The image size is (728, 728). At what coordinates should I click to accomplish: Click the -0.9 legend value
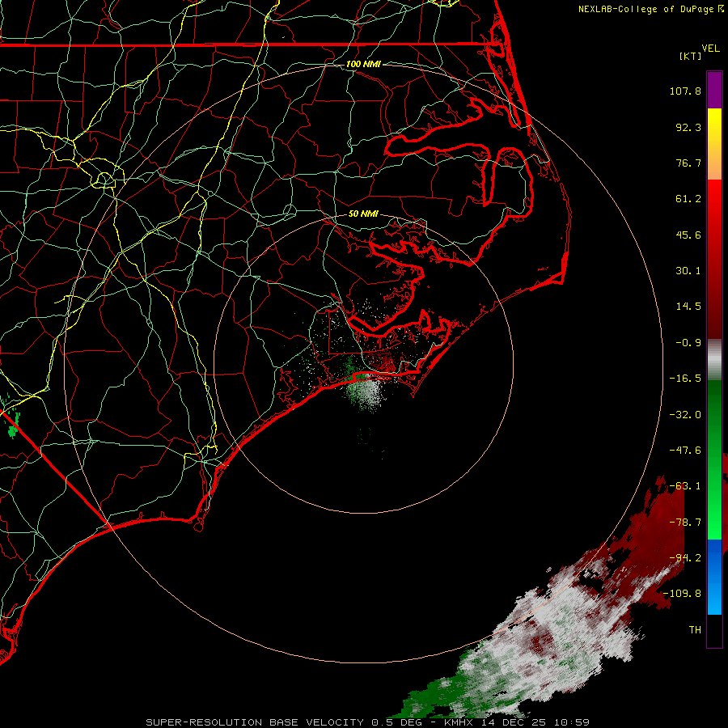pyautogui.click(x=688, y=343)
